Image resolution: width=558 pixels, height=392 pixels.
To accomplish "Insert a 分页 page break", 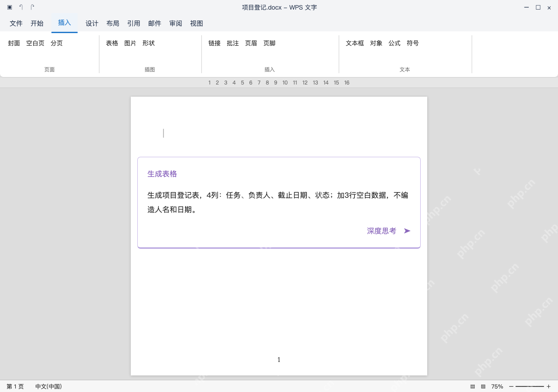I will point(57,43).
